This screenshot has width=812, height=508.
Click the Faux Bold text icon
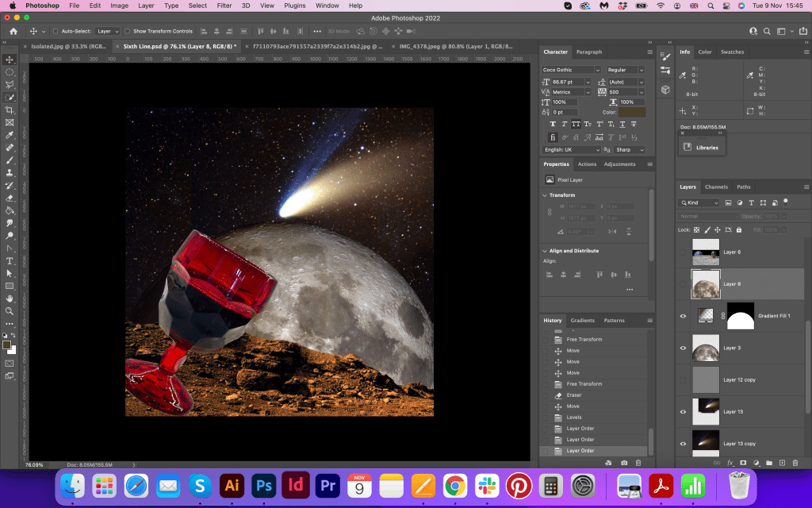pos(553,124)
